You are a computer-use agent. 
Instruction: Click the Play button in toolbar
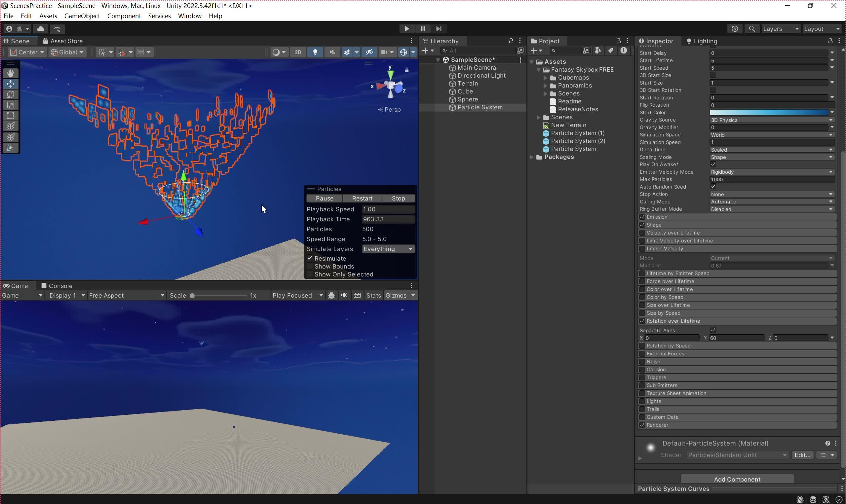[x=407, y=29]
